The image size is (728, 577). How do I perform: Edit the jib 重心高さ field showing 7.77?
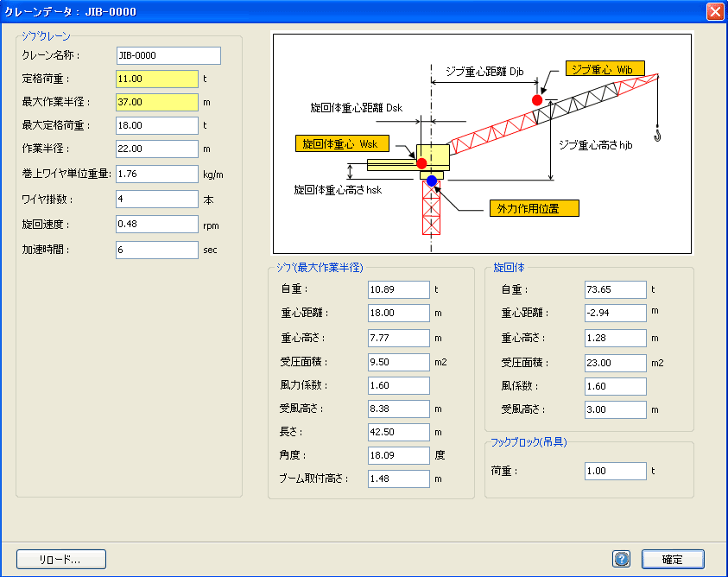coord(399,338)
